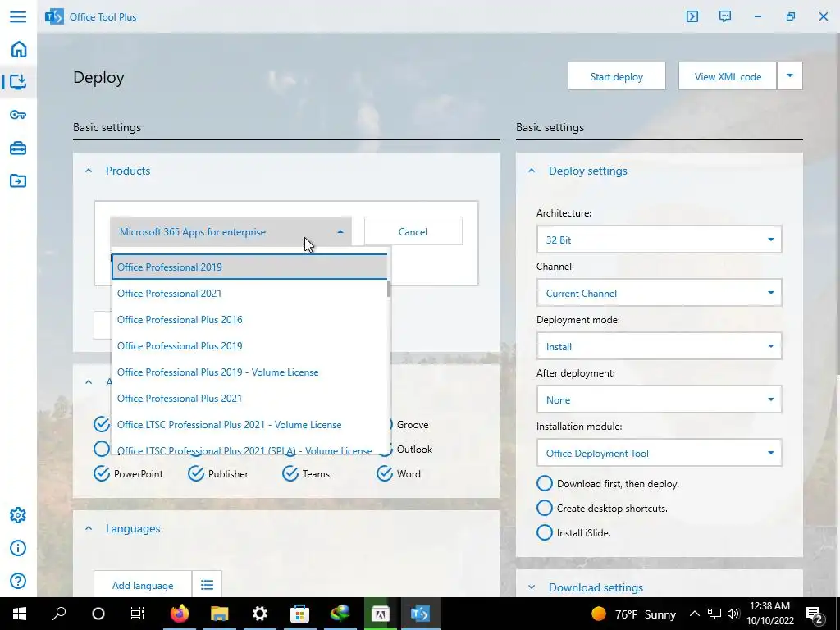Screen dimensions: 840x630
Task: Click View XML code button
Action: (728, 76)
